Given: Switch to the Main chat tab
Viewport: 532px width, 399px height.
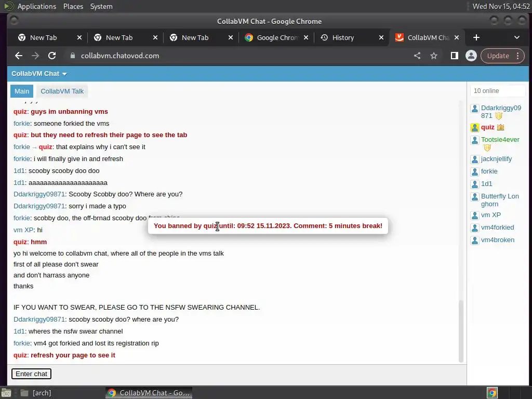Looking at the screenshot, I should click(x=22, y=91).
